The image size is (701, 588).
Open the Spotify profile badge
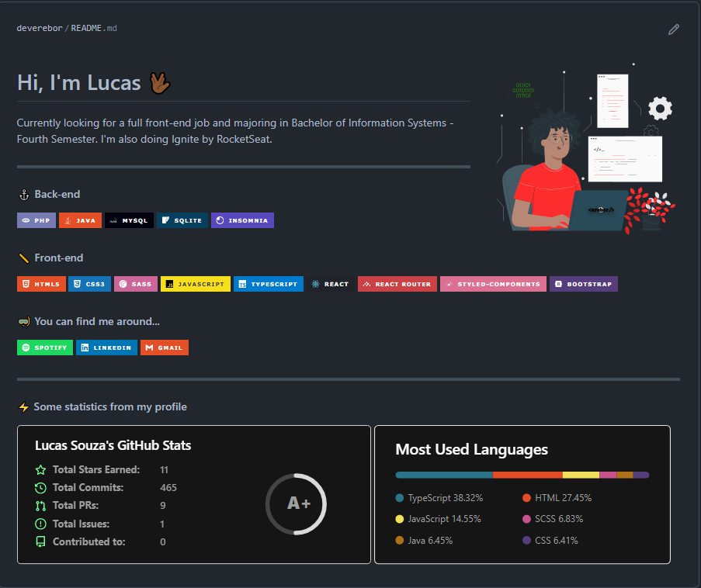(45, 348)
